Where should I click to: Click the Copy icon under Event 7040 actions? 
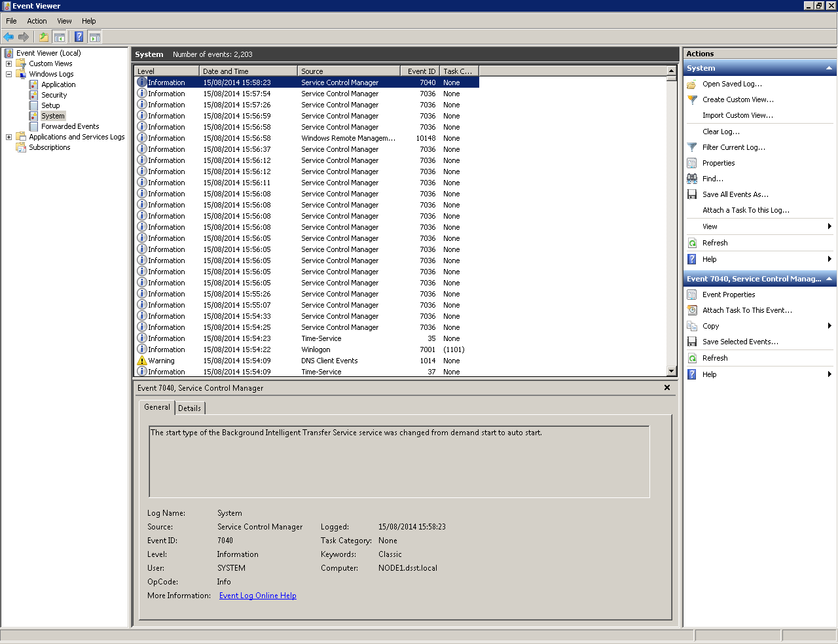[692, 326]
